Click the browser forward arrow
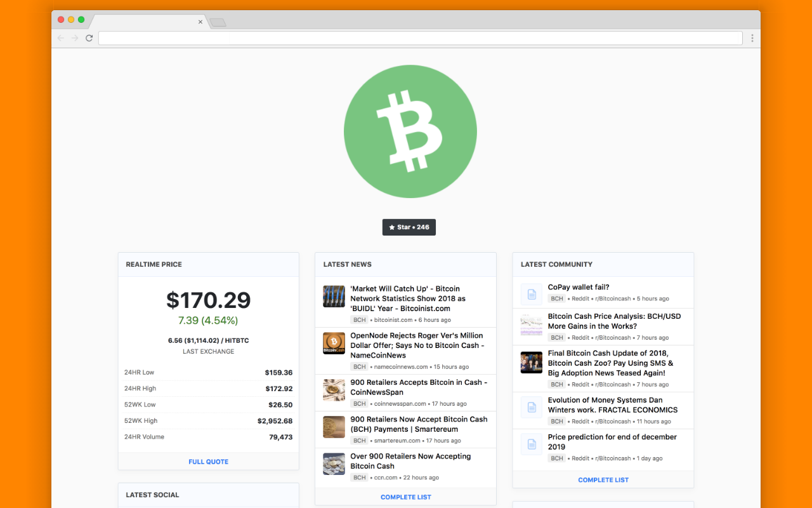 click(x=75, y=38)
